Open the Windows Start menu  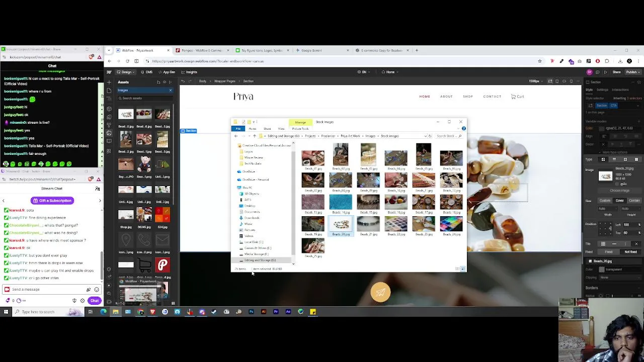click(6, 312)
